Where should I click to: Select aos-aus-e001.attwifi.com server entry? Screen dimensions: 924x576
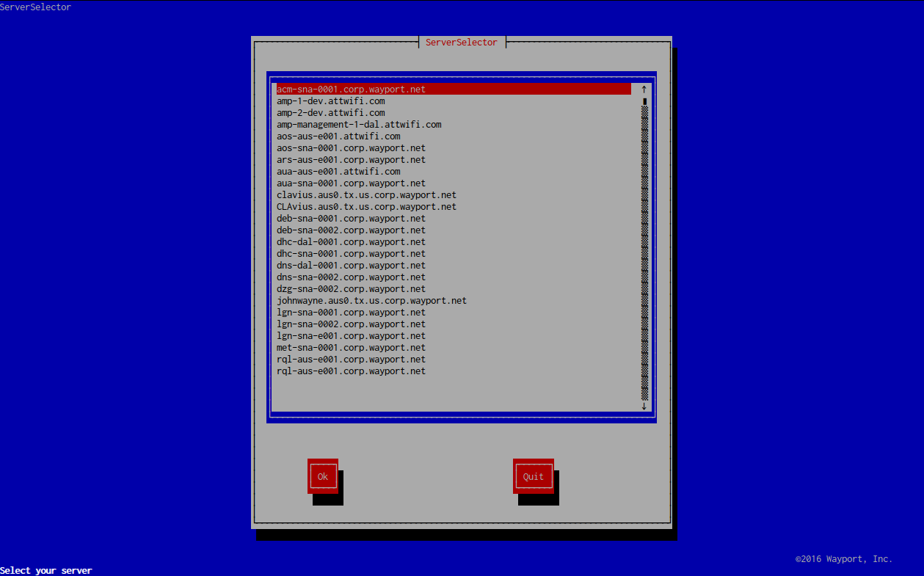coord(338,136)
